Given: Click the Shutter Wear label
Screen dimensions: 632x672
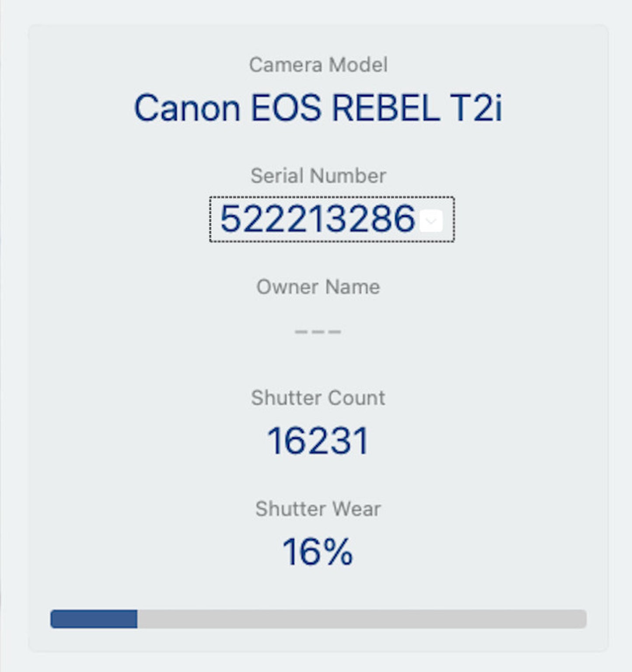Looking at the screenshot, I should pos(318,509).
